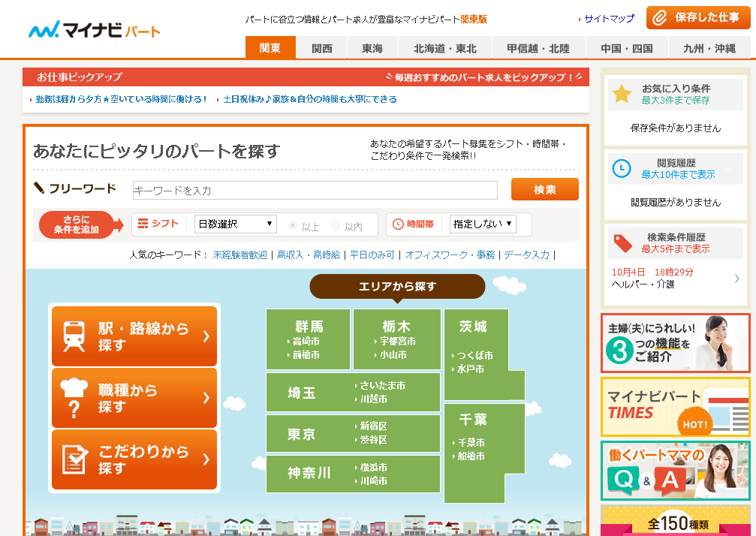Switch to the 関西 region tab

coord(321,47)
